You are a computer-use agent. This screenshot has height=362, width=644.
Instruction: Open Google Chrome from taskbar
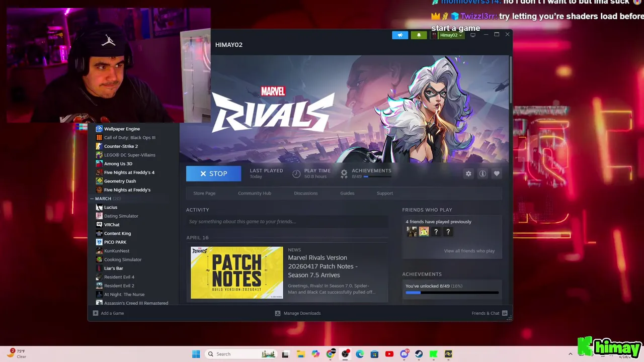click(x=330, y=354)
